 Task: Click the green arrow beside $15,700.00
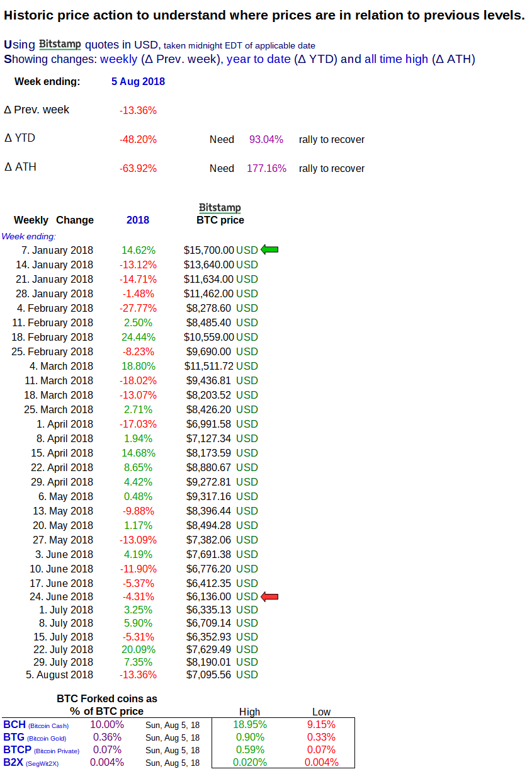269,250
